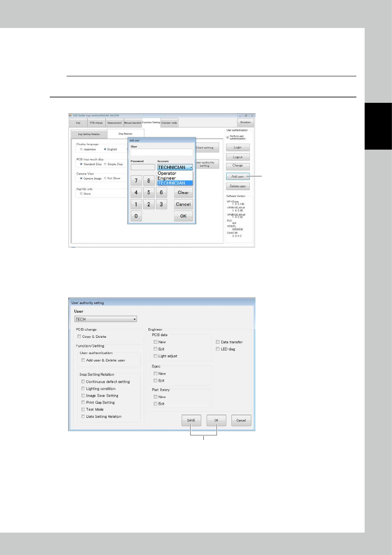Tap keypad digit 7

(x=136, y=181)
